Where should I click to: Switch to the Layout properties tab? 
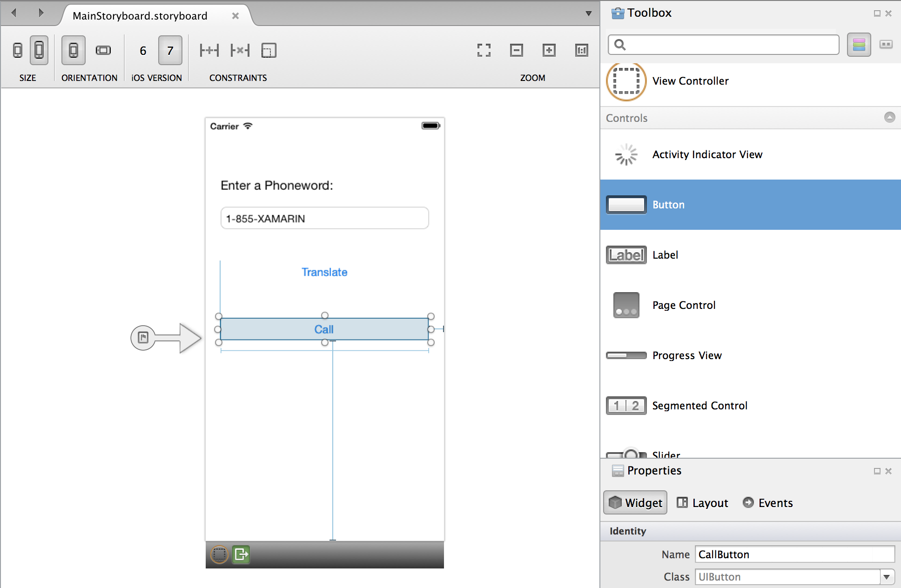[702, 503]
